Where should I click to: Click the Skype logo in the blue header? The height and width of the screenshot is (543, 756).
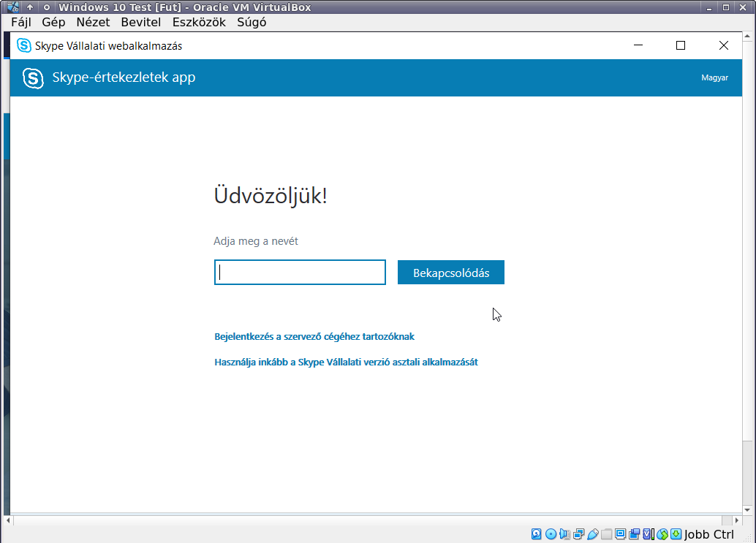pos(34,78)
